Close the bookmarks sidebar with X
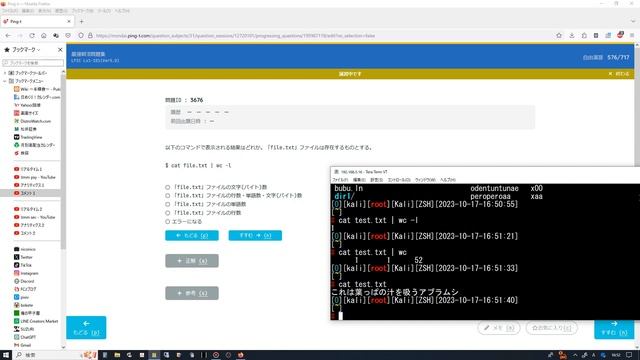Viewport: 640px width, 360px height. point(60,49)
